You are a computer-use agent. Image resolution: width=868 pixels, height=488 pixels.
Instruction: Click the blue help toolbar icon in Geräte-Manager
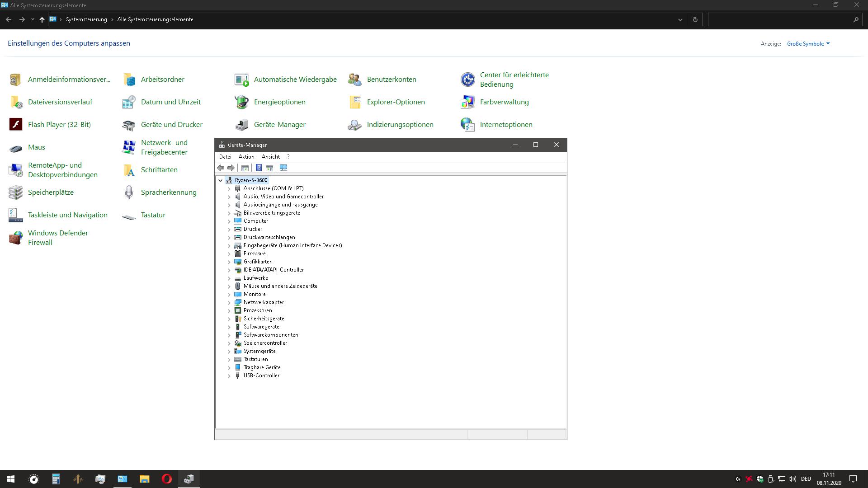pos(259,168)
